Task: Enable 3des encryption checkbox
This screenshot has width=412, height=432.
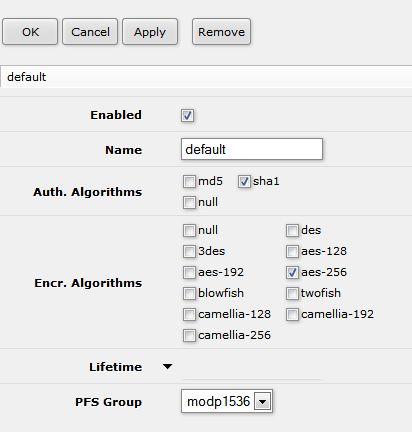Action: click(189, 251)
